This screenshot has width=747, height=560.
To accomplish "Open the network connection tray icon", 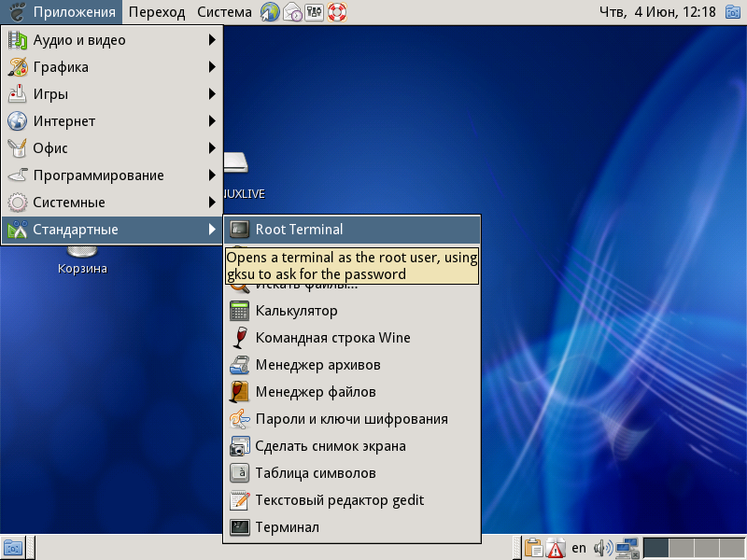I will tap(627, 548).
